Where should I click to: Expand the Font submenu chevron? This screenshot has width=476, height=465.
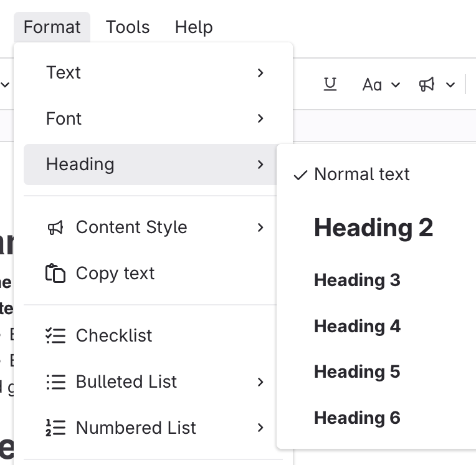click(x=260, y=118)
